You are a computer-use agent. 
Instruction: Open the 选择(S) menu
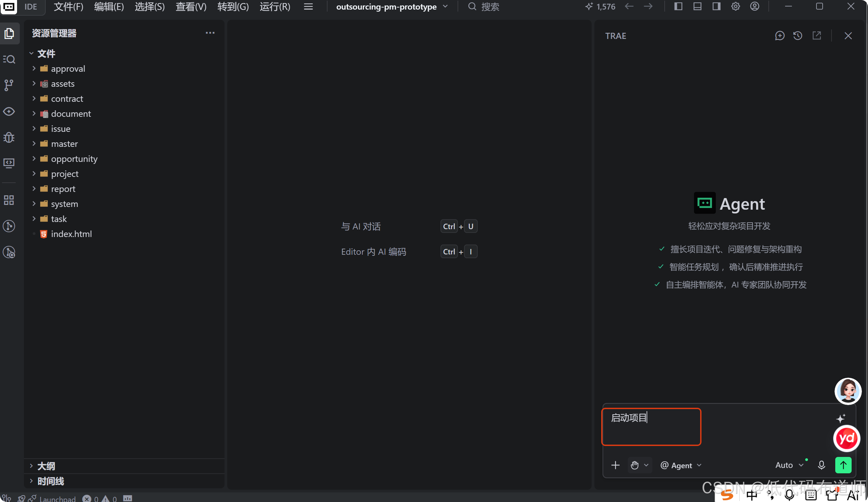[149, 6]
